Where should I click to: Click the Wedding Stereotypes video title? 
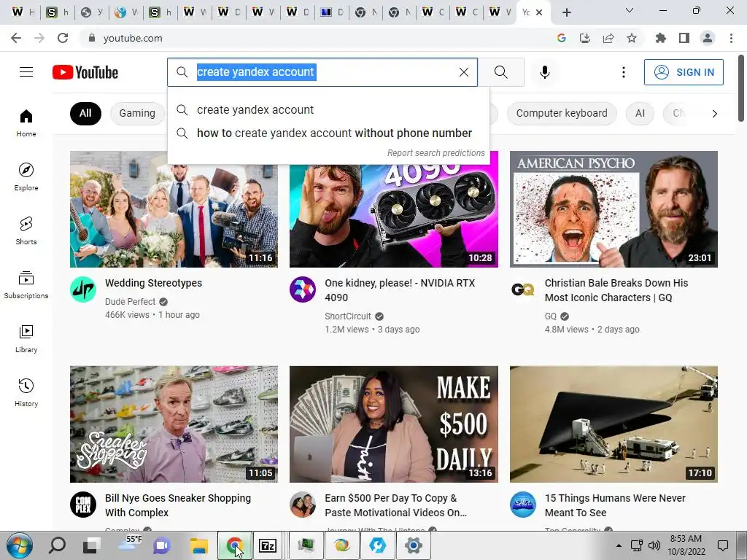tap(153, 283)
